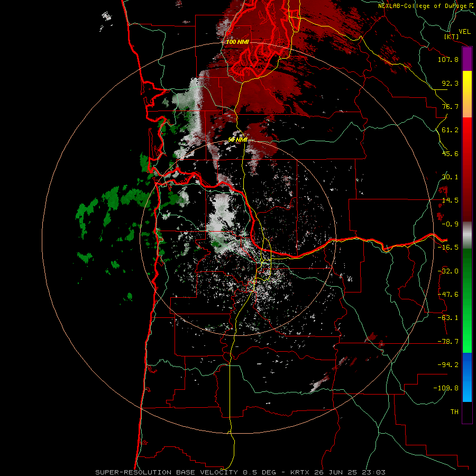Pick the purple segment of the color scale

(467, 59)
